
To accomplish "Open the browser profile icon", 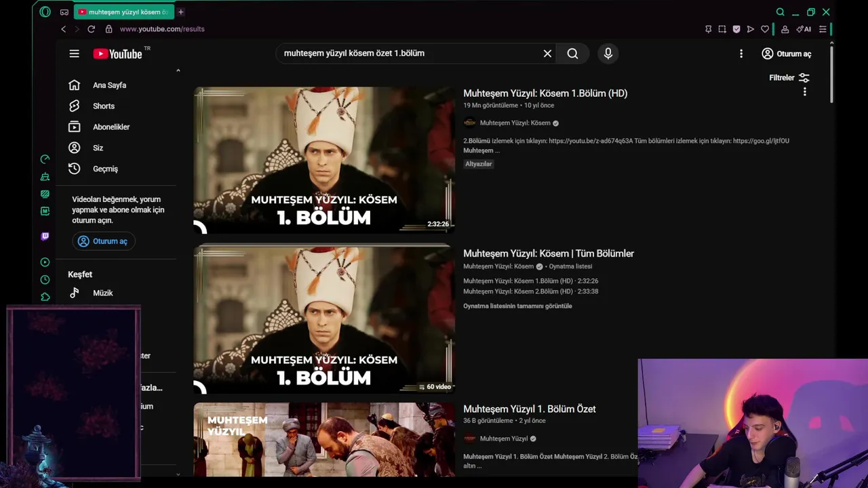I will 785,29.
